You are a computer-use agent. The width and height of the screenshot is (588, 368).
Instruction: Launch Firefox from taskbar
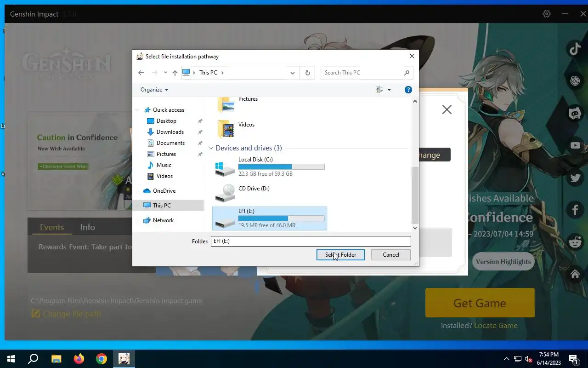point(79,359)
